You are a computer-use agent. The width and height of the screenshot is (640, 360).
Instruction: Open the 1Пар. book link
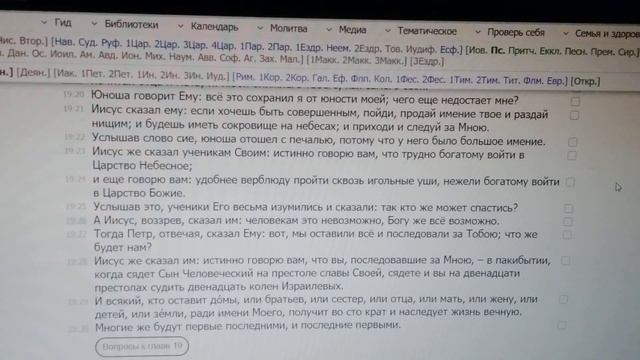(x=252, y=47)
